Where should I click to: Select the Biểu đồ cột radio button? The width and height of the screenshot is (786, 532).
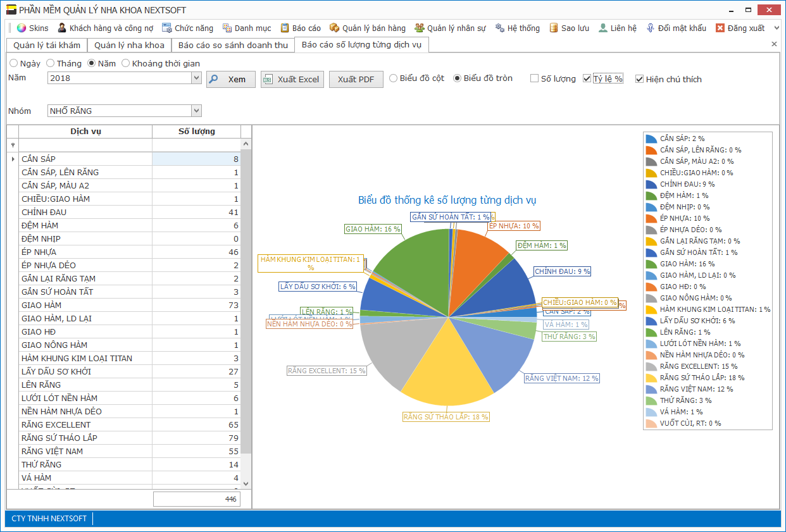pyautogui.click(x=394, y=78)
